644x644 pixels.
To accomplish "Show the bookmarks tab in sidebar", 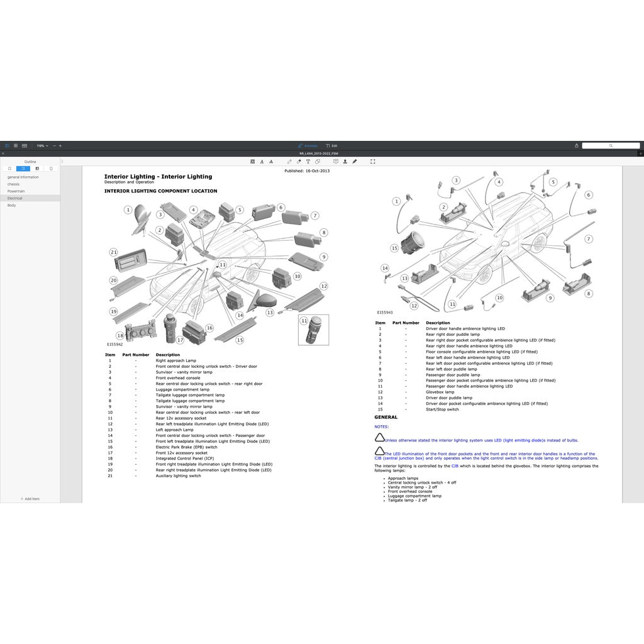I will pyautogui.click(x=9, y=169).
